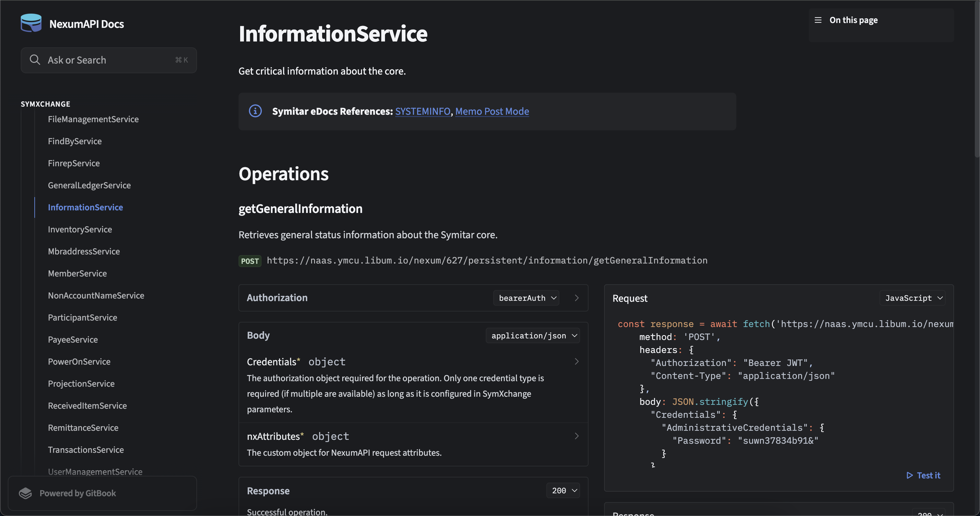980x516 pixels.
Task: Go to FileManagementService page
Action: (93, 119)
